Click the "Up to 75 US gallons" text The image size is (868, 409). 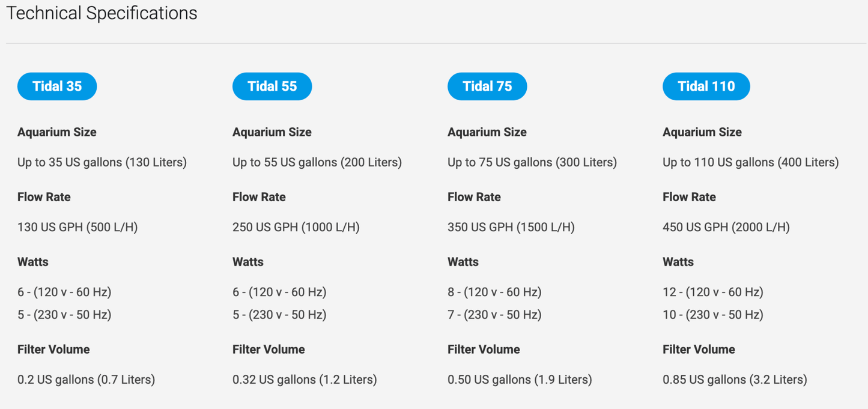[532, 162]
